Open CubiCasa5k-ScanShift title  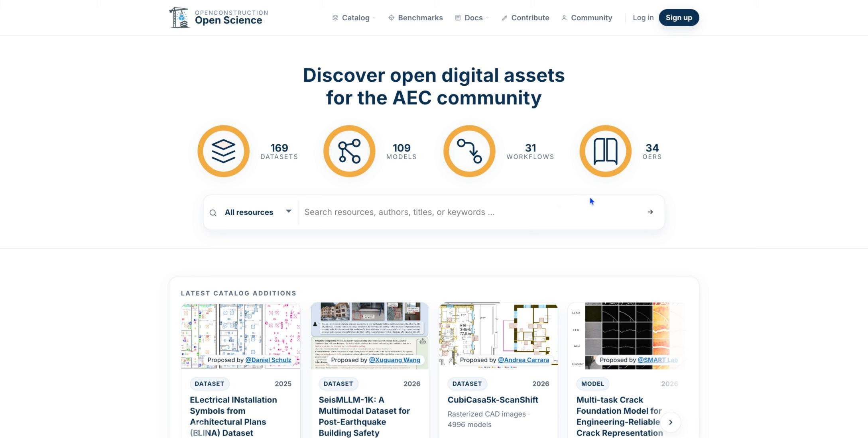(x=493, y=400)
